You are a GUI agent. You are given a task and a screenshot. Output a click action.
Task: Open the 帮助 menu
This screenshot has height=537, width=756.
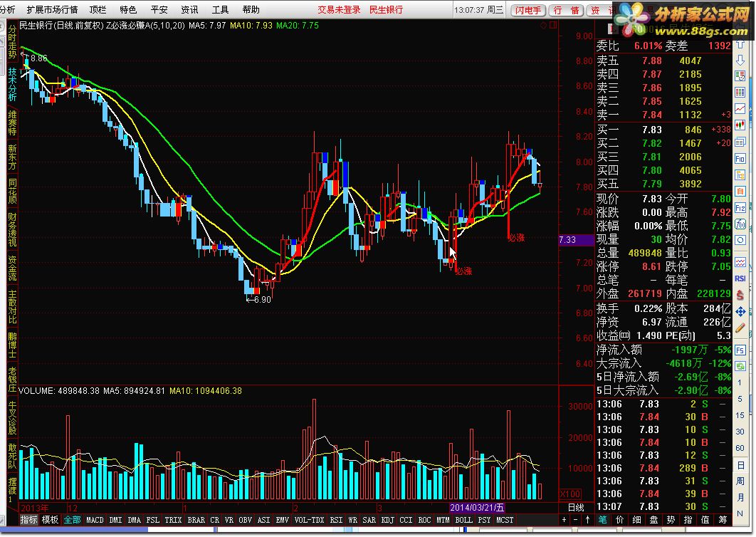[x=251, y=10]
